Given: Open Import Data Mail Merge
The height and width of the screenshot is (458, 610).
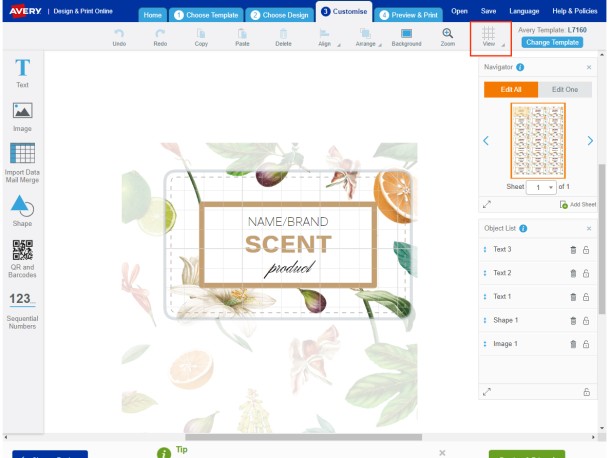Looking at the screenshot, I should (x=22, y=163).
